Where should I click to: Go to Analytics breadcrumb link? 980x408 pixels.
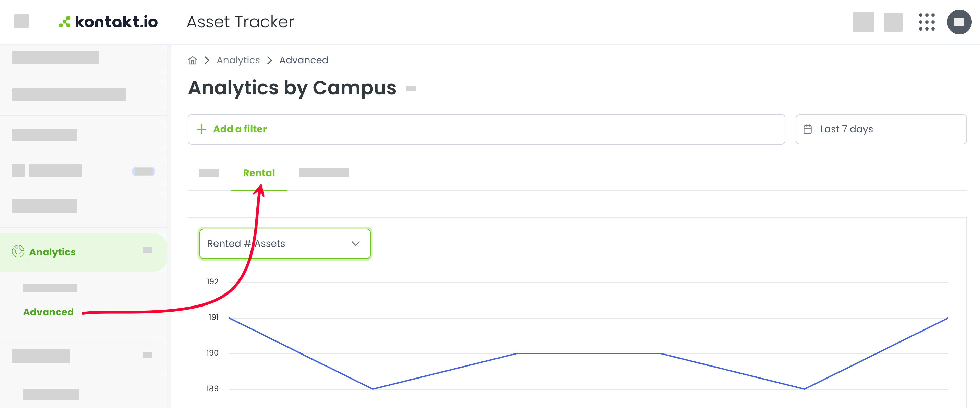point(238,60)
